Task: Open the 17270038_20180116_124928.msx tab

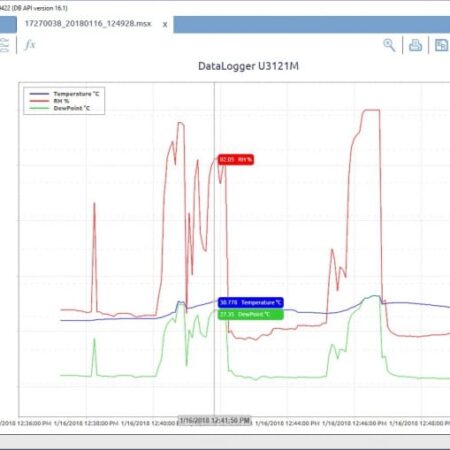Action: (88, 24)
